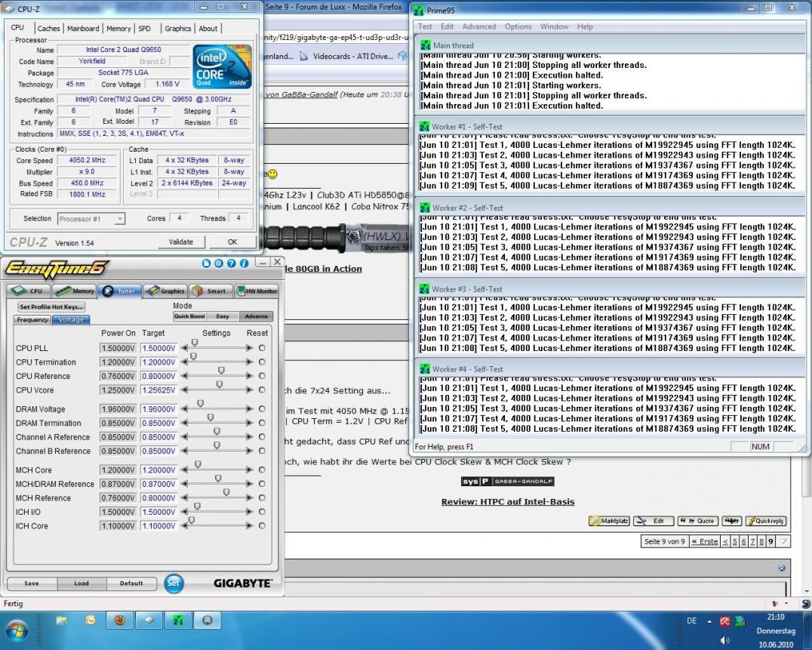
Task: Select the ICH I/O reset radio button
Action: [x=262, y=512]
